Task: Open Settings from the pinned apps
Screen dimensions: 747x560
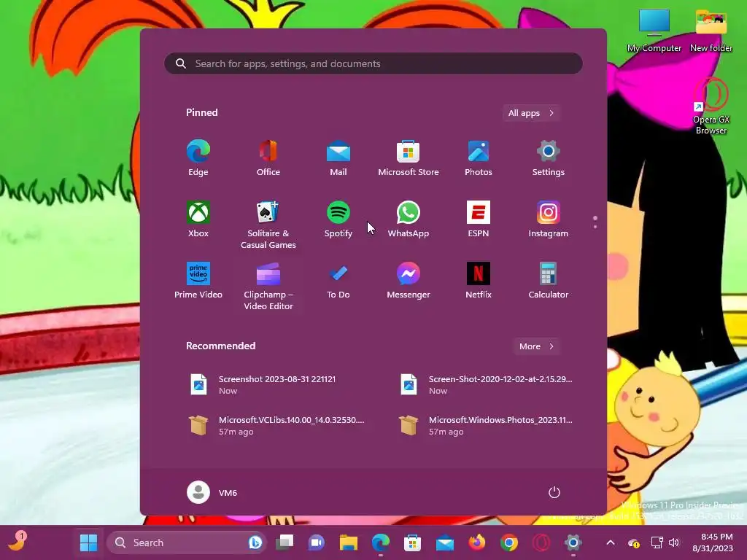Action: 549,158
